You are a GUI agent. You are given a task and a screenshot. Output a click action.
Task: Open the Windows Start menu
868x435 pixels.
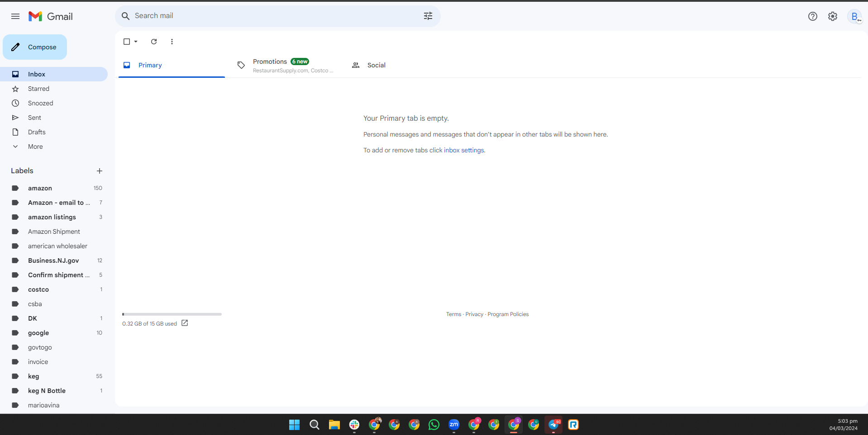(295, 425)
